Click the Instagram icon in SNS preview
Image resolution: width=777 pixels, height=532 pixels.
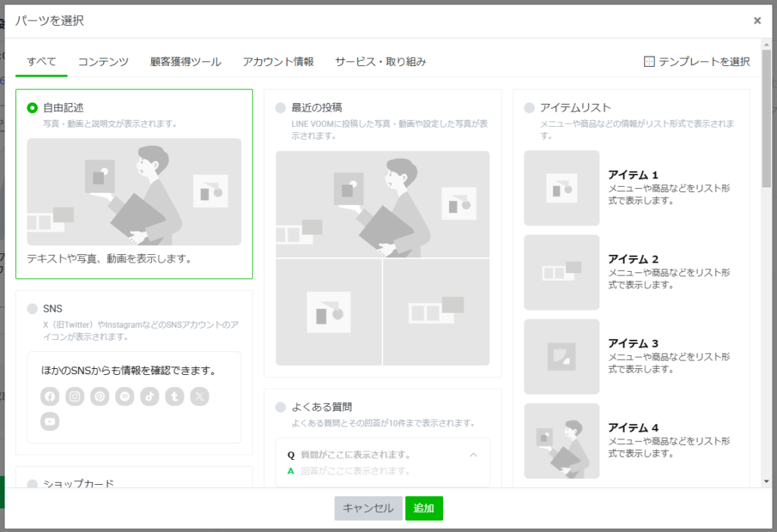pos(74,396)
